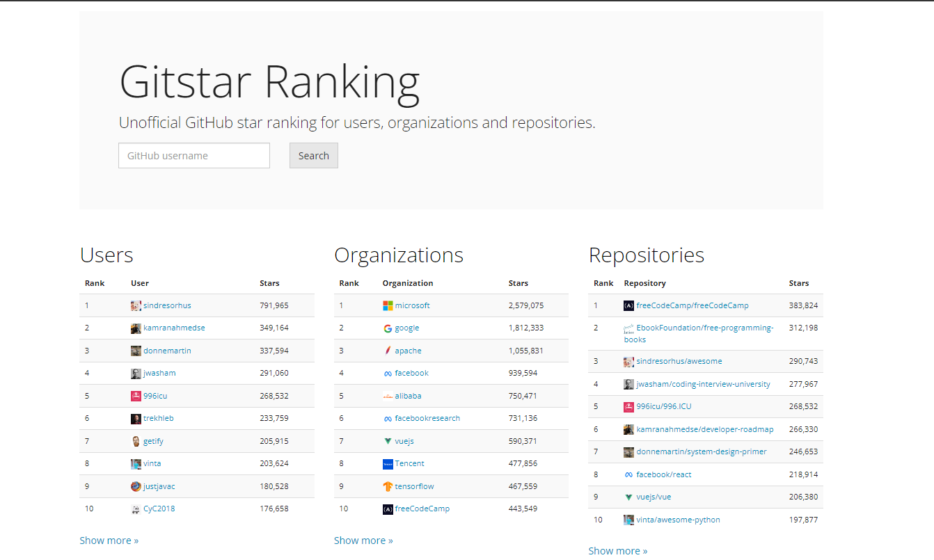
Task: Open alibaba organization link
Action: coord(409,396)
